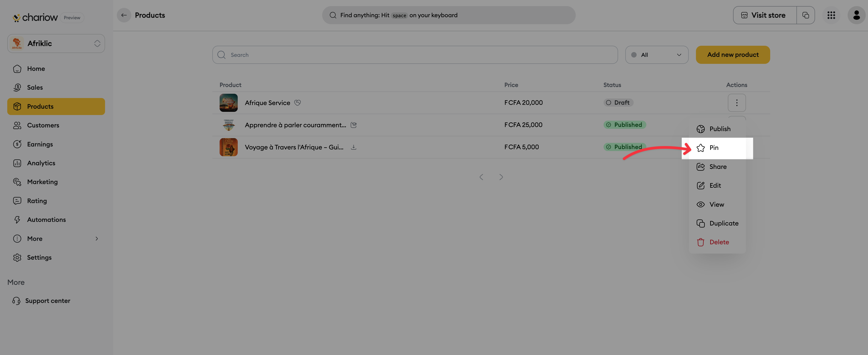The width and height of the screenshot is (868, 355).
Task: Open Products in the sidebar
Action: [x=56, y=106]
